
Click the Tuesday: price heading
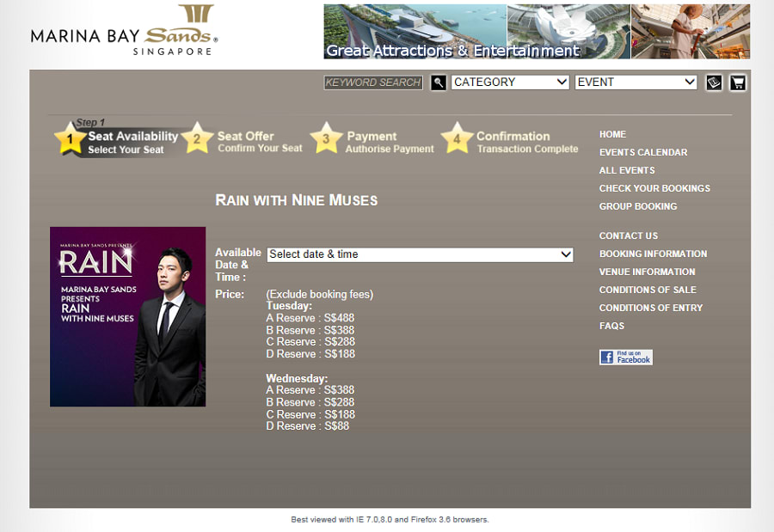click(289, 306)
